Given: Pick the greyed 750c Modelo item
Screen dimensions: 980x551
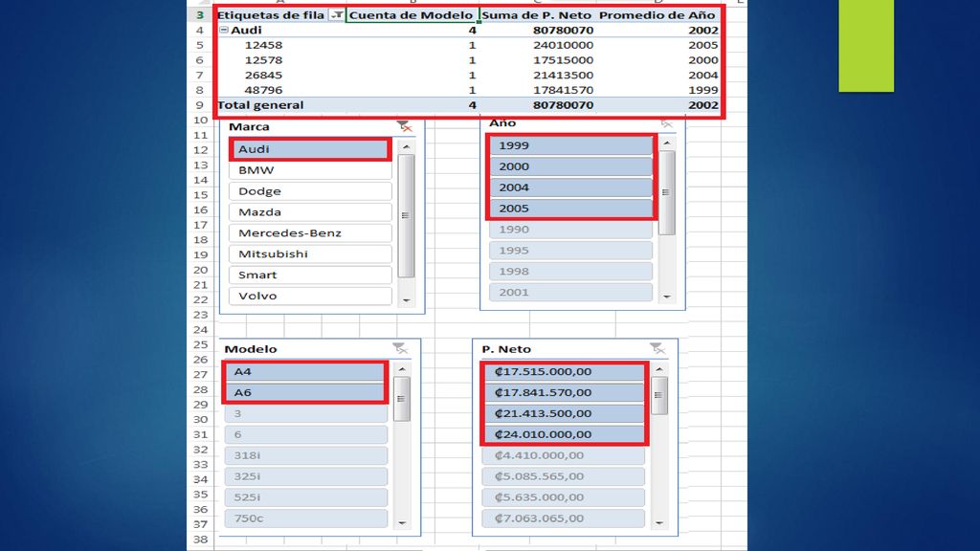Looking at the screenshot, I should [306, 518].
